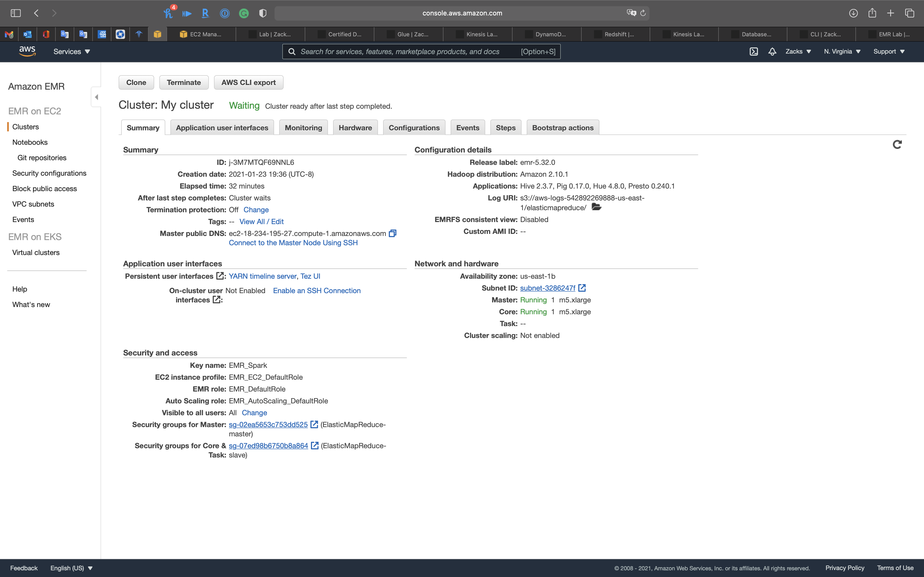Viewport: 924px width, 577px height.
Task: Open external link icon beside the Master security group
Action: point(314,424)
